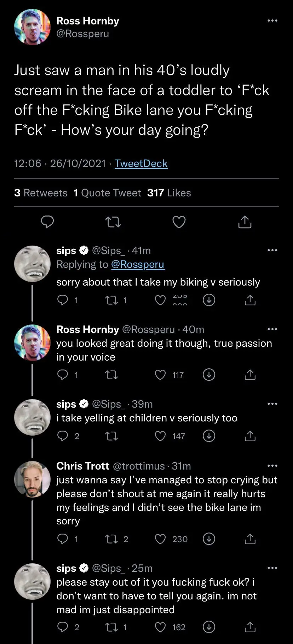This screenshot has height=644, width=293.
Task: Like Chris Trott's reply with 230 likes
Action: click(x=161, y=539)
